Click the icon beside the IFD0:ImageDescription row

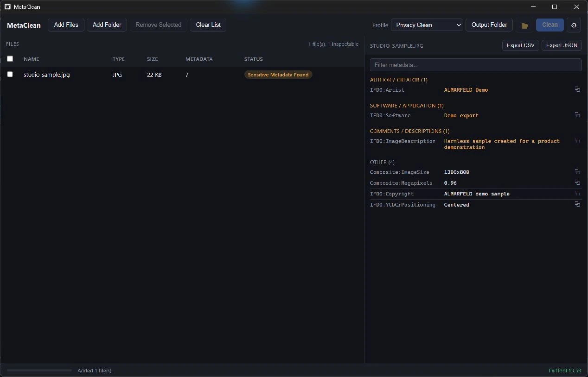(577, 140)
